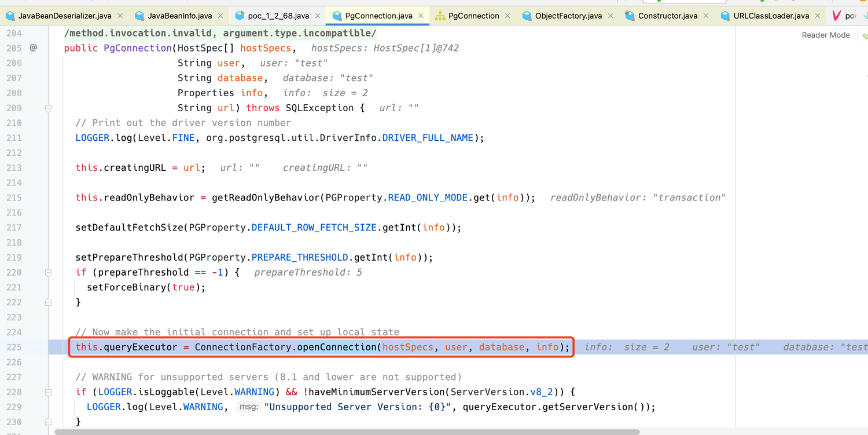This screenshot has width=868, height=435.
Task: Switch to the JavaBeanInfo.java tab
Action: pyautogui.click(x=180, y=16)
